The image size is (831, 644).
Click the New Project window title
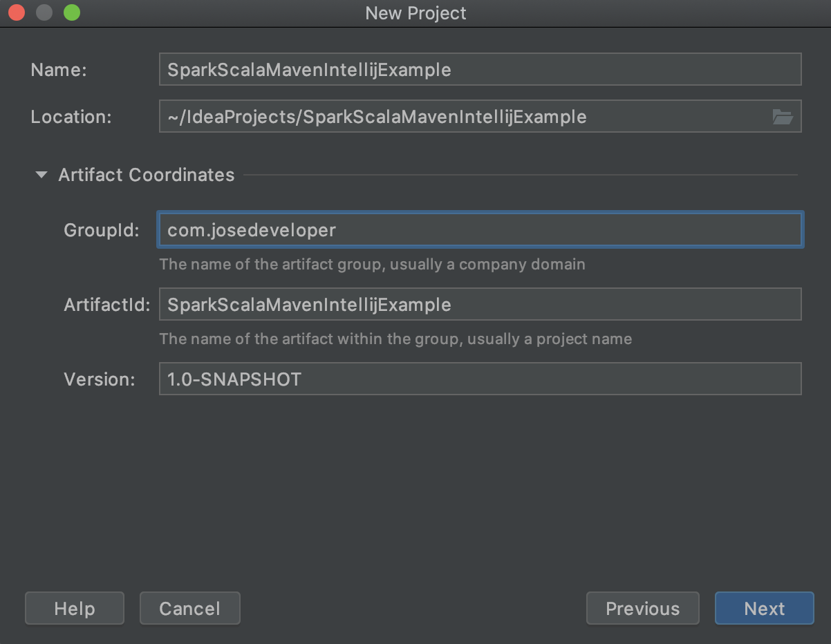click(x=416, y=13)
